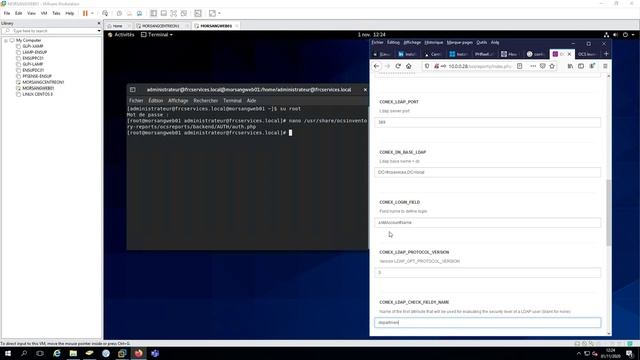Open VMware VM menu
Screen dimensions: 640x360
tap(44, 13)
